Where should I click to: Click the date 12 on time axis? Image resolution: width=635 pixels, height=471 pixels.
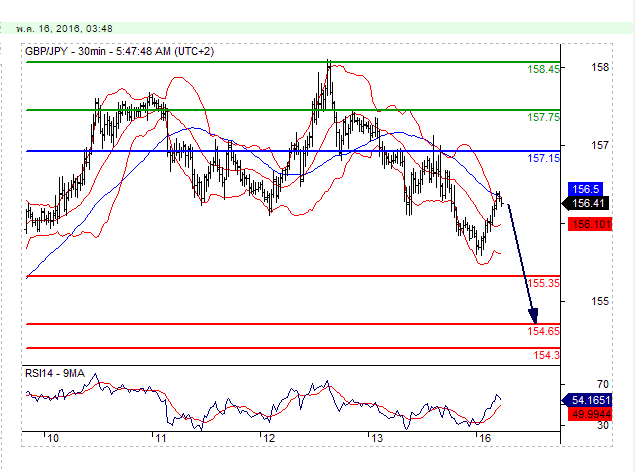[268, 438]
